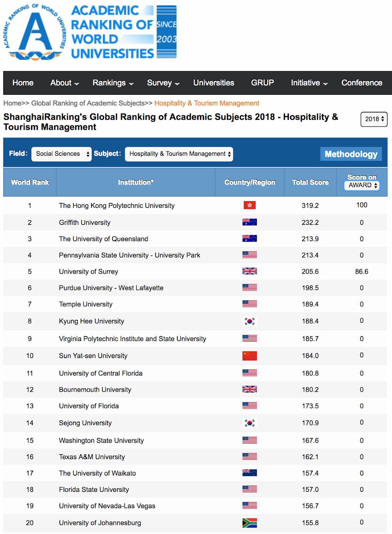Click University of Surrey's UK flag

pos(250,271)
